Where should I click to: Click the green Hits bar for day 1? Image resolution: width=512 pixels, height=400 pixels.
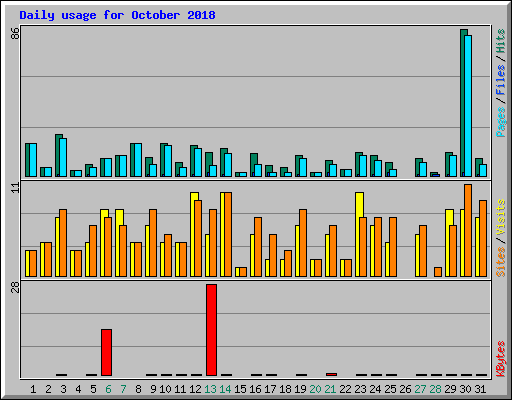(28, 160)
